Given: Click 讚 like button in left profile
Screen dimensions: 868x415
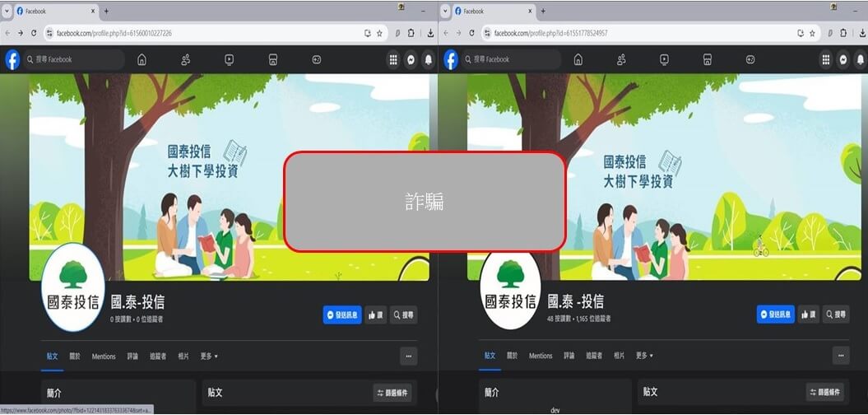Looking at the screenshot, I should 375,315.
